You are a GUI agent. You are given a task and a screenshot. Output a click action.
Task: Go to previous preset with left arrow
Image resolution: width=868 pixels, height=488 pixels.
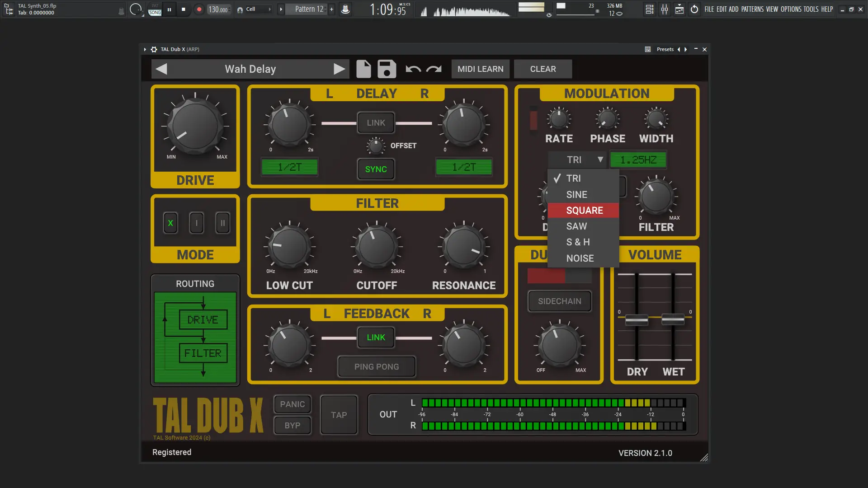(161, 69)
